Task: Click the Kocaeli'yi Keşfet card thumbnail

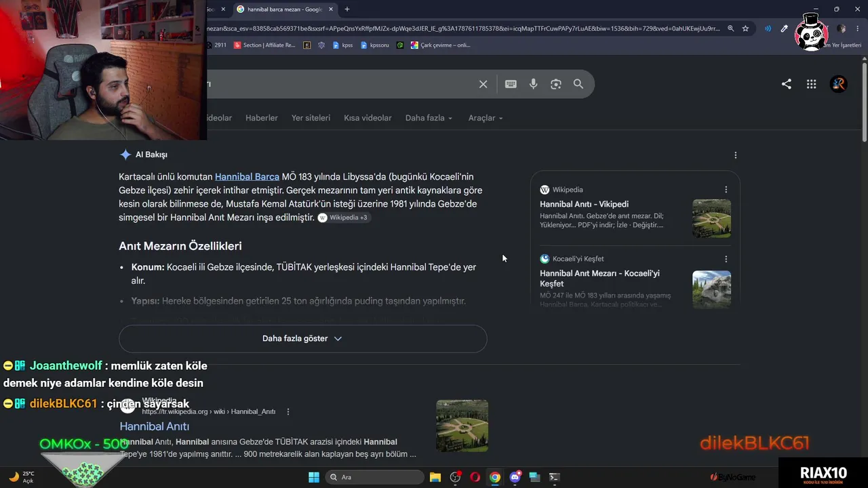Action: coord(711,289)
